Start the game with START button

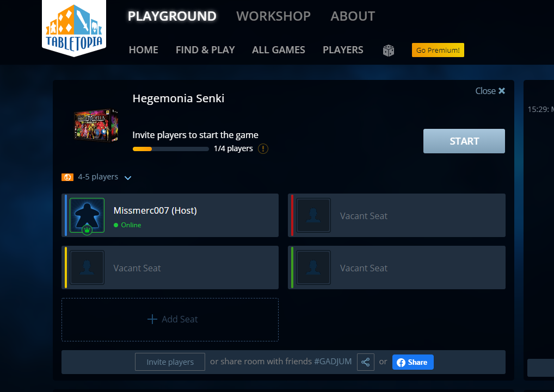pyautogui.click(x=464, y=141)
